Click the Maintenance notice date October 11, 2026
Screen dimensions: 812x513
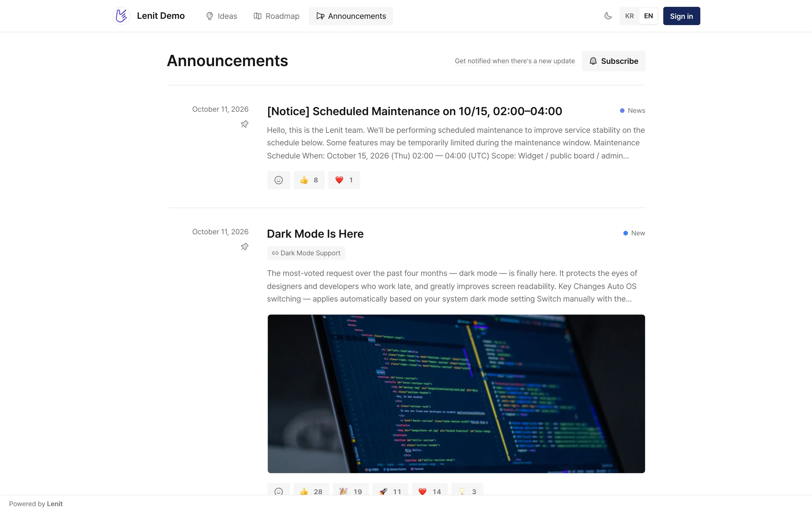point(220,109)
